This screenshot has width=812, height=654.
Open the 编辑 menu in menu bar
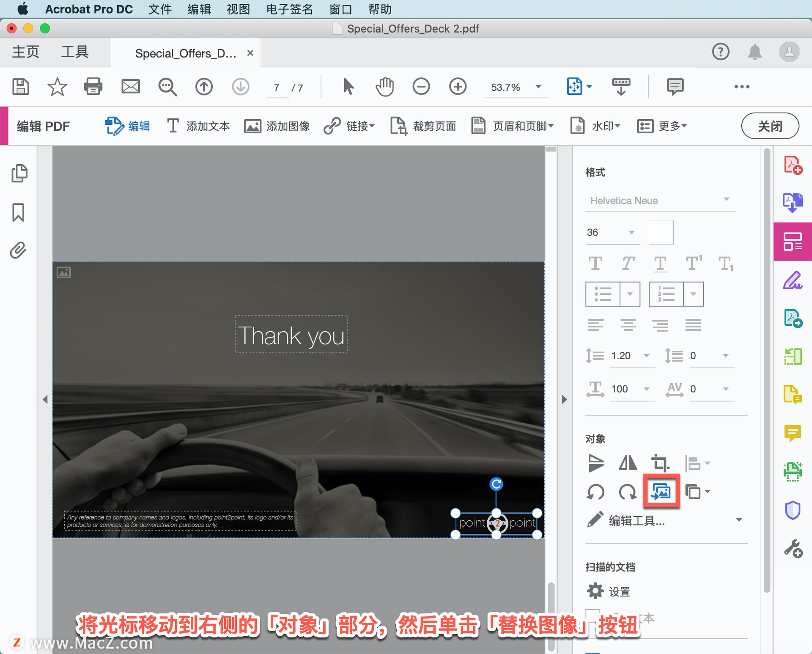[x=199, y=9]
